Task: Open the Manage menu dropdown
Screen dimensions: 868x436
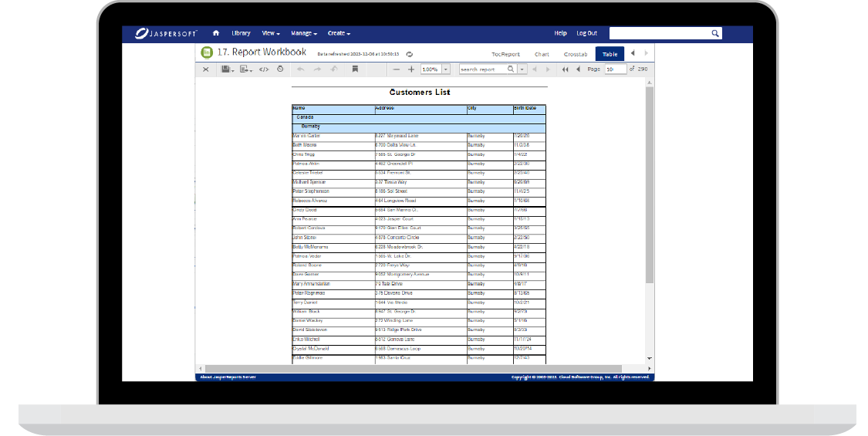Action: pos(304,33)
